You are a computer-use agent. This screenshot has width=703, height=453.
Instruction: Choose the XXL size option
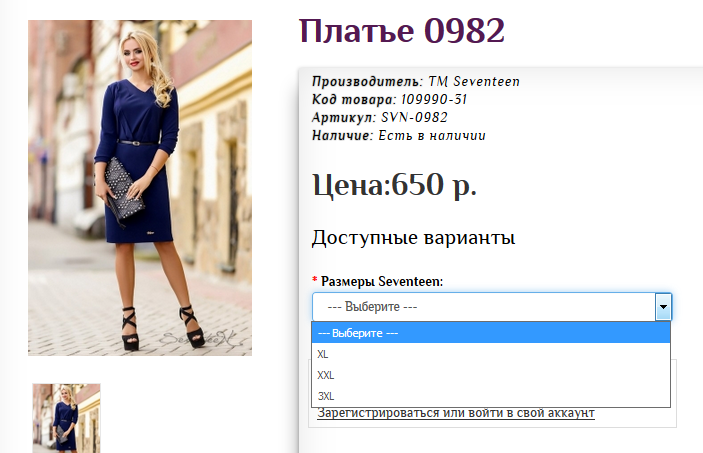pos(325,375)
